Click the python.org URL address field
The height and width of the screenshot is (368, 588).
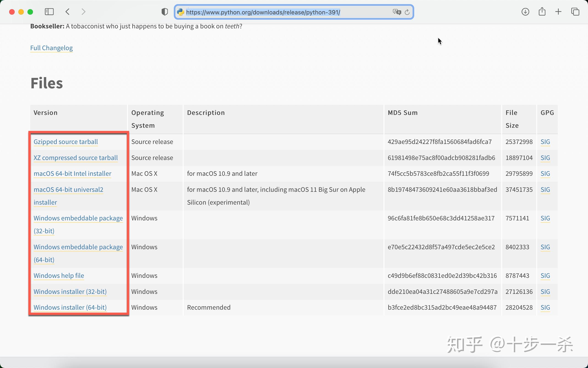coord(263,12)
